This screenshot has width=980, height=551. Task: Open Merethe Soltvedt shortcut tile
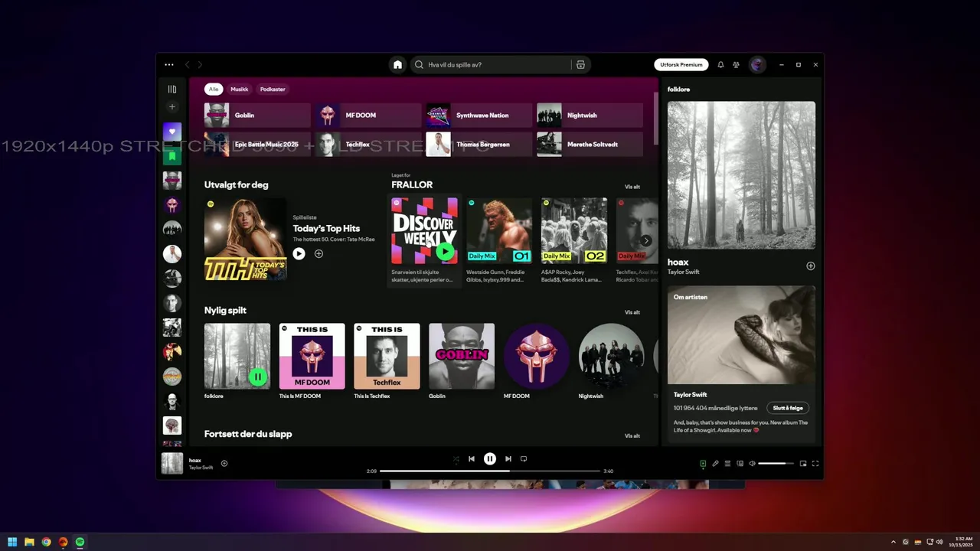[590, 145]
